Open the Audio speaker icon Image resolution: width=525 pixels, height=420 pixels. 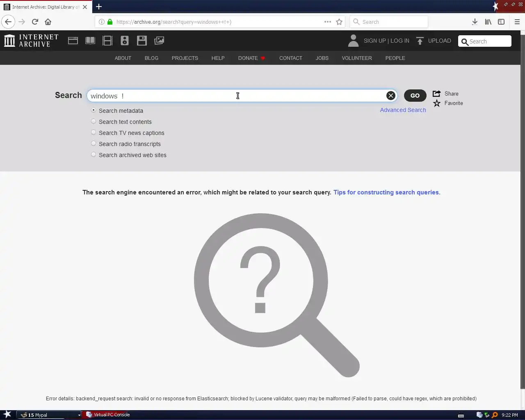pyautogui.click(x=125, y=41)
